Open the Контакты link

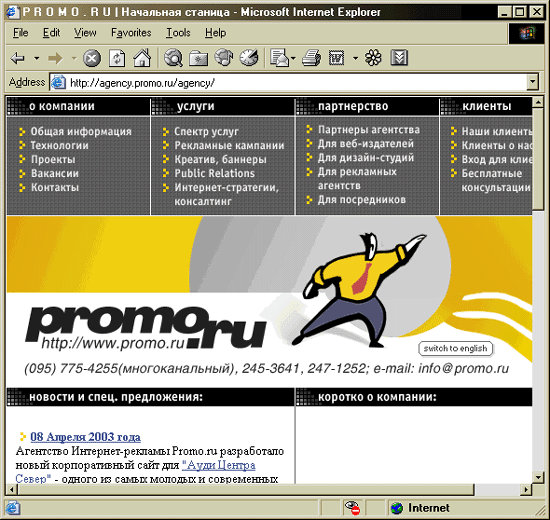(x=55, y=187)
